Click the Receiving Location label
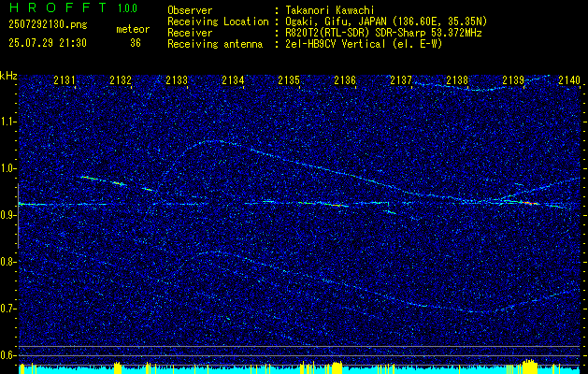Screen dimensions: 588x374 (218, 22)
